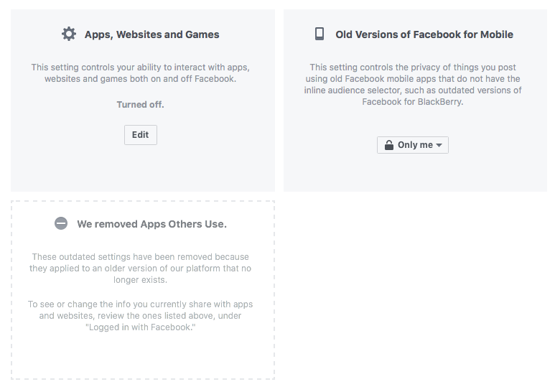The image size is (555, 392).
Task: Click the dashed-border removed settings panel
Action: pyautogui.click(x=143, y=290)
